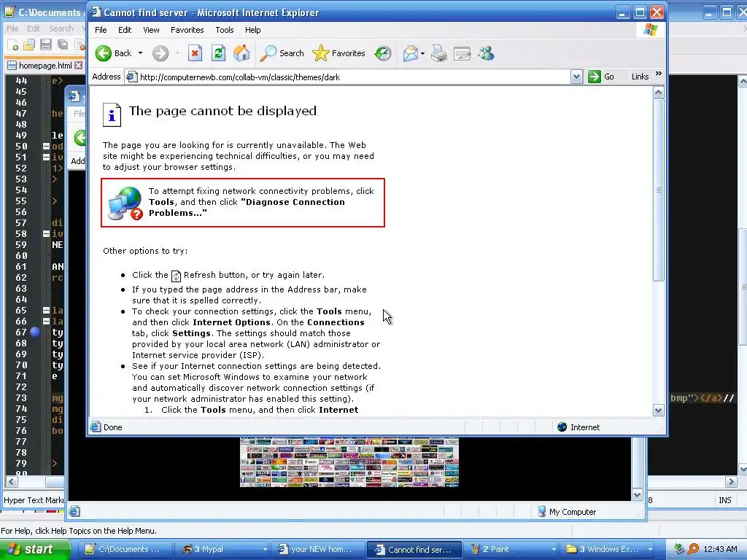Click the Open file icon in the editor window
Viewport: 747px width, 560px height.
coord(29,45)
